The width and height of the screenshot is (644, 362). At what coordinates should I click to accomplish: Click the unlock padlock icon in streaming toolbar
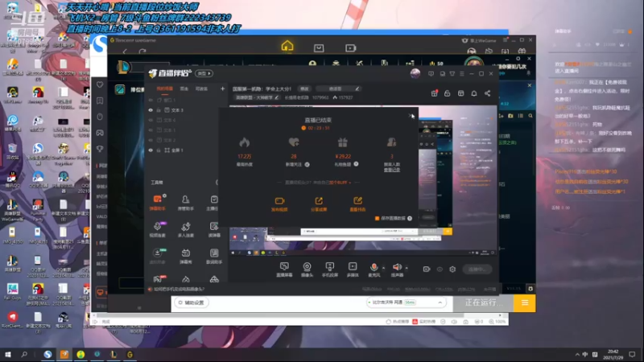(x=448, y=93)
